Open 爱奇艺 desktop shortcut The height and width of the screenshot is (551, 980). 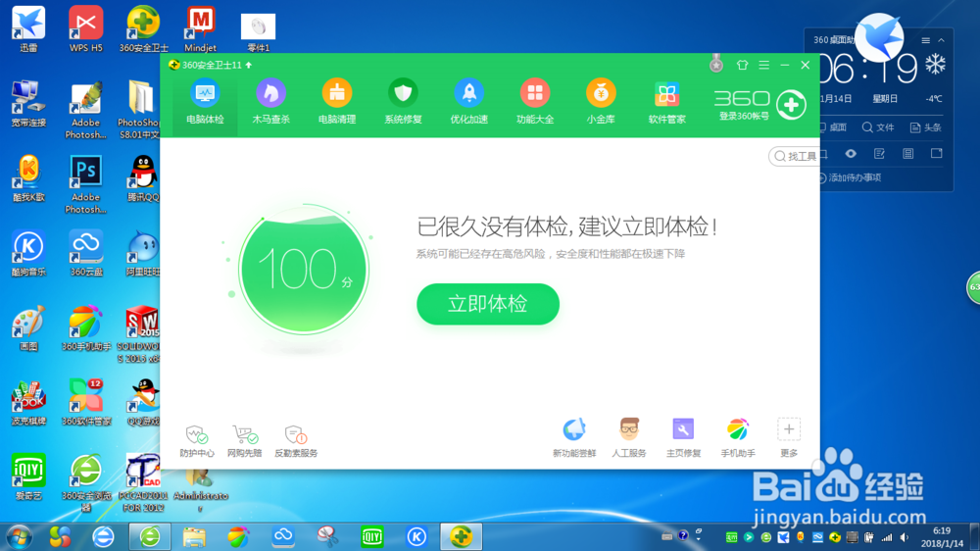[28, 477]
